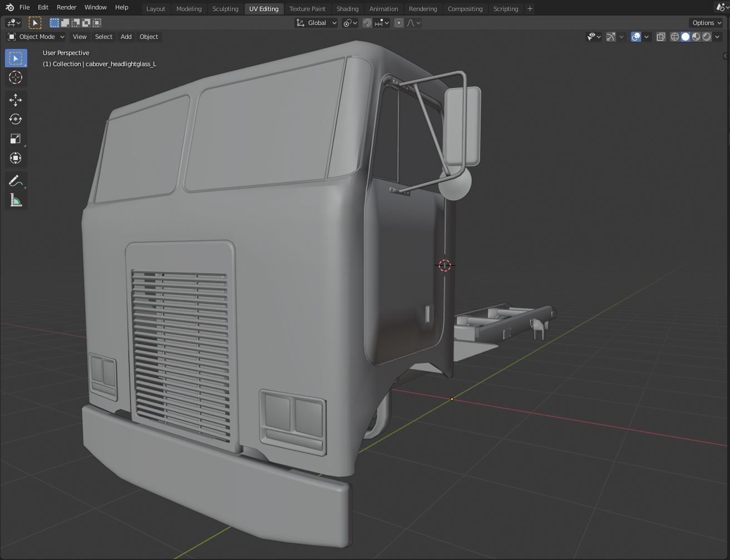Switch to the Texture Paint workspace tab
730x560 pixels.
[x=308, y=9]
